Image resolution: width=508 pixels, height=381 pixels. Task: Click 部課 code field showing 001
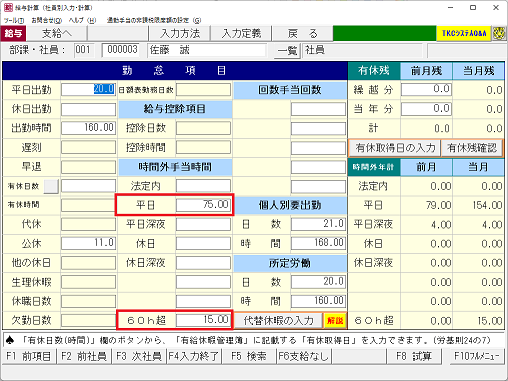[84, 50]
